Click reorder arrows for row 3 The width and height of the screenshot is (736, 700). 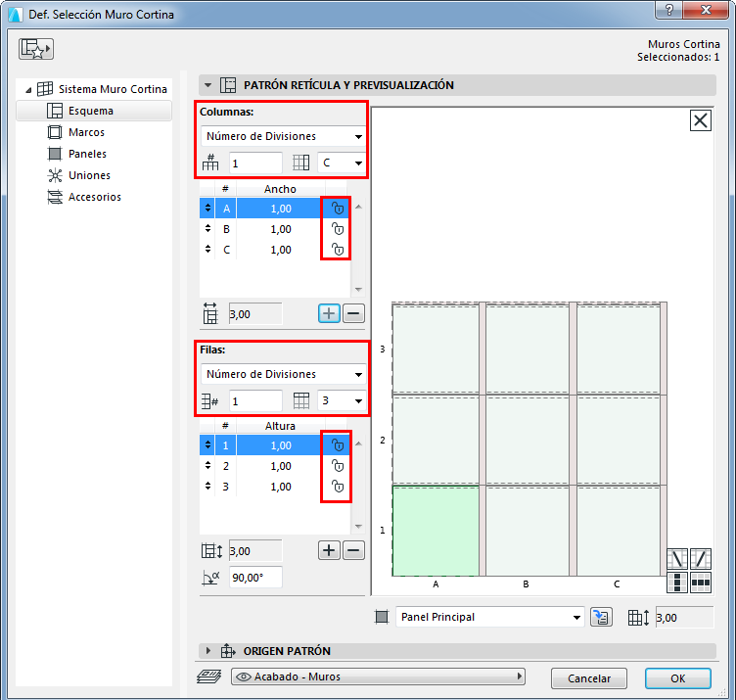[207, 486]
